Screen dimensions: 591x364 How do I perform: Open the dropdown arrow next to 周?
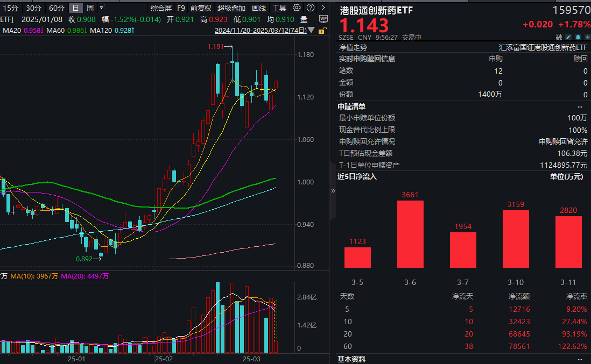102,8
